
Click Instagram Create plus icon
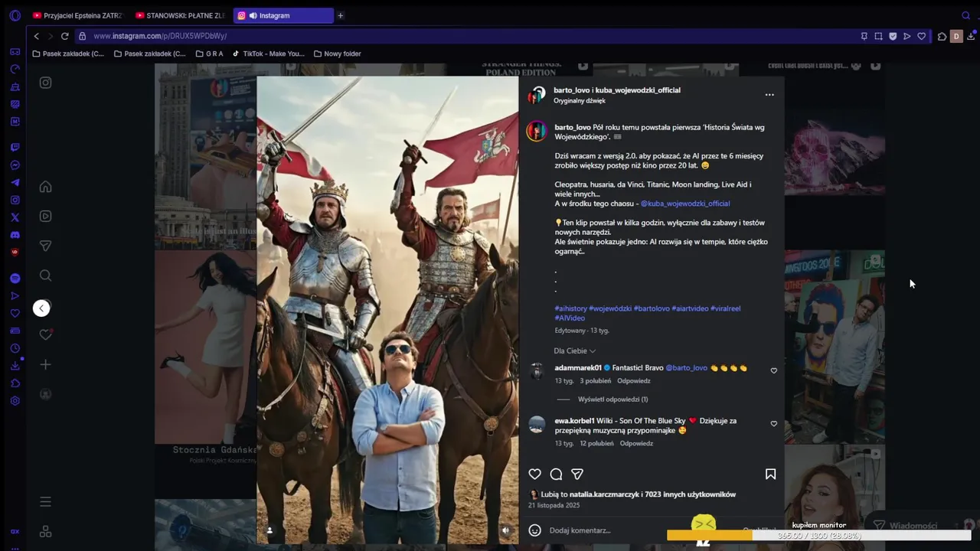[x=46, y=364]
